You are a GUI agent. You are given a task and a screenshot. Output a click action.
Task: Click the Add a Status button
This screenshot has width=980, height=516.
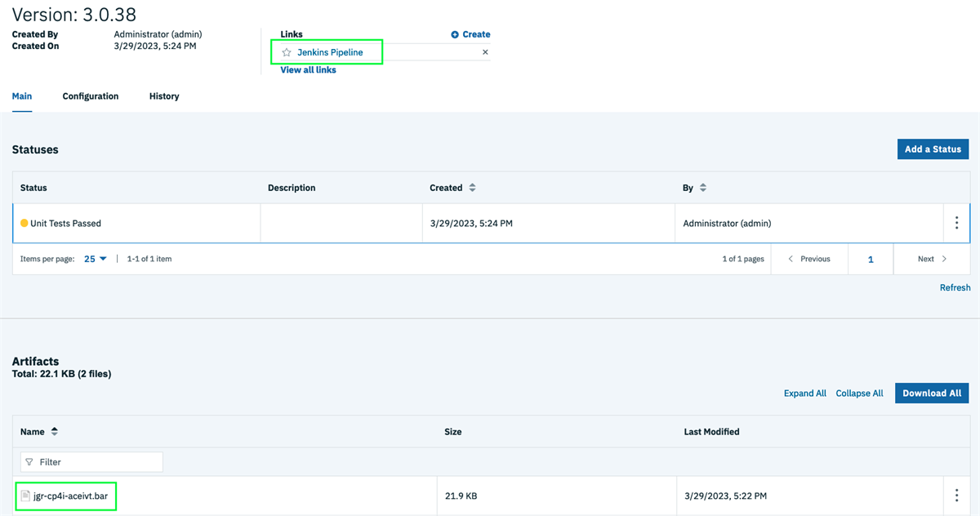point(933,149)
